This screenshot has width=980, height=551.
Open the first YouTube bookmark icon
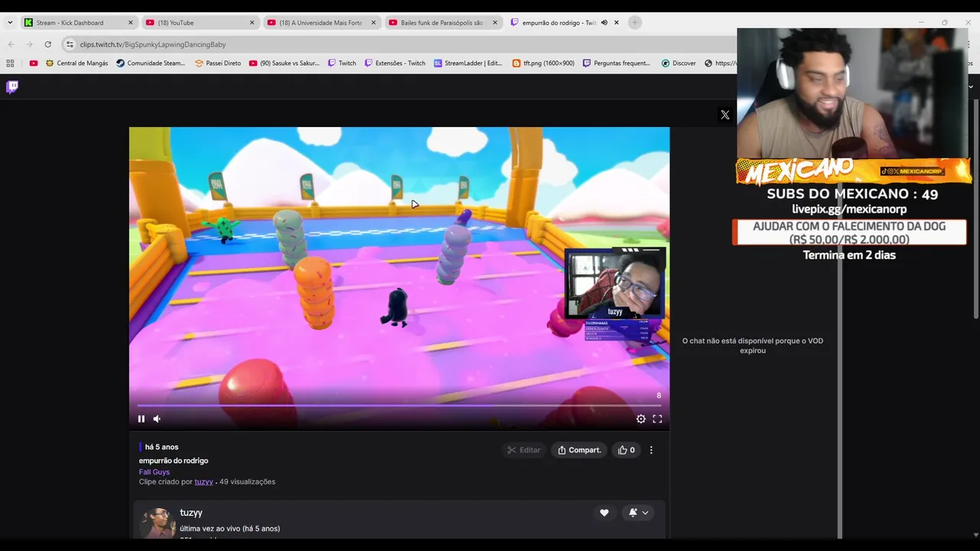point(34,64)
